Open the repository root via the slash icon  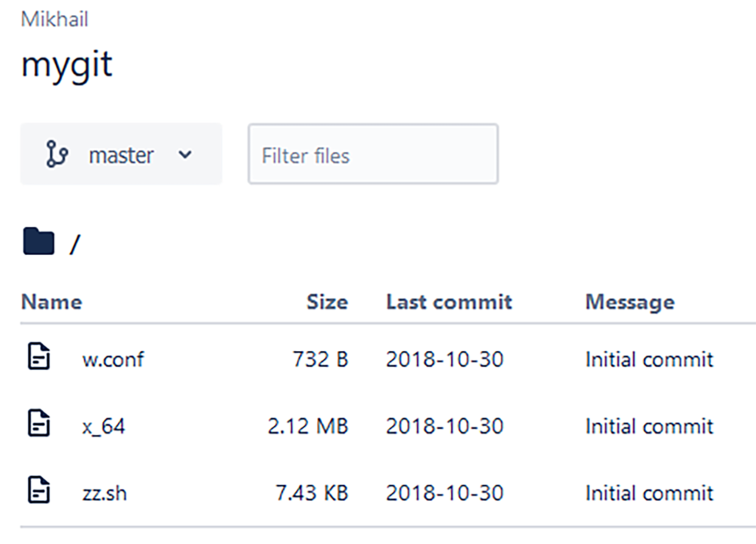[73, 242]
